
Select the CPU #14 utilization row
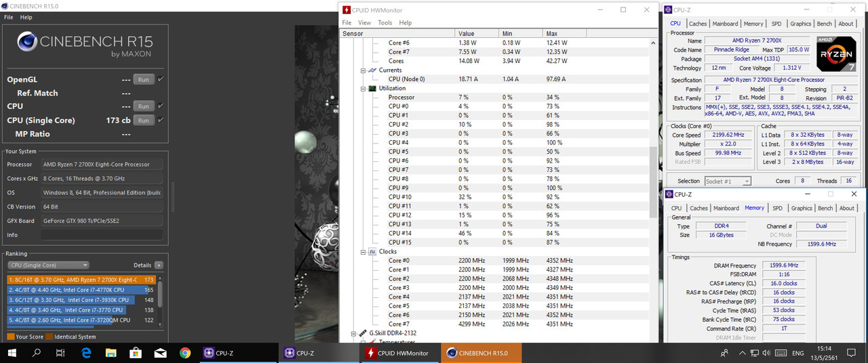[x=494, y=233]
